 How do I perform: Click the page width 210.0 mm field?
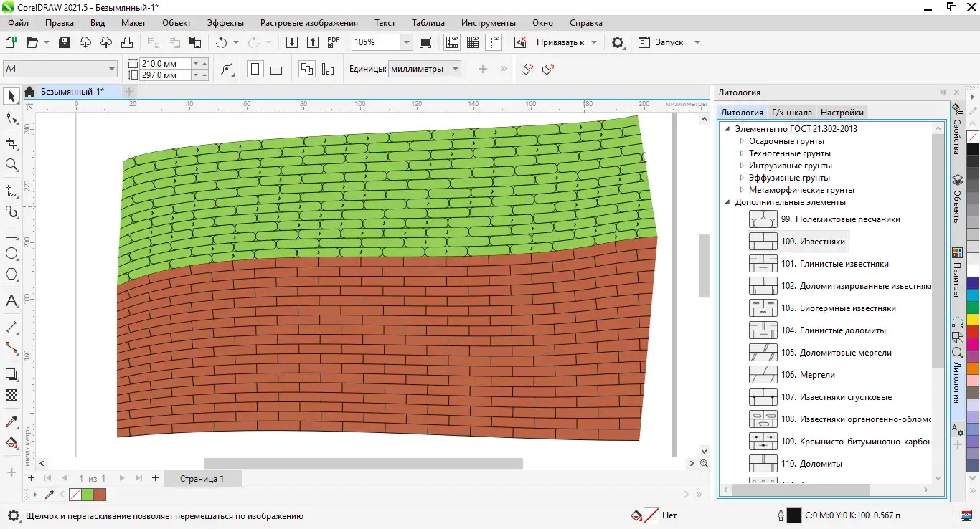166,64
